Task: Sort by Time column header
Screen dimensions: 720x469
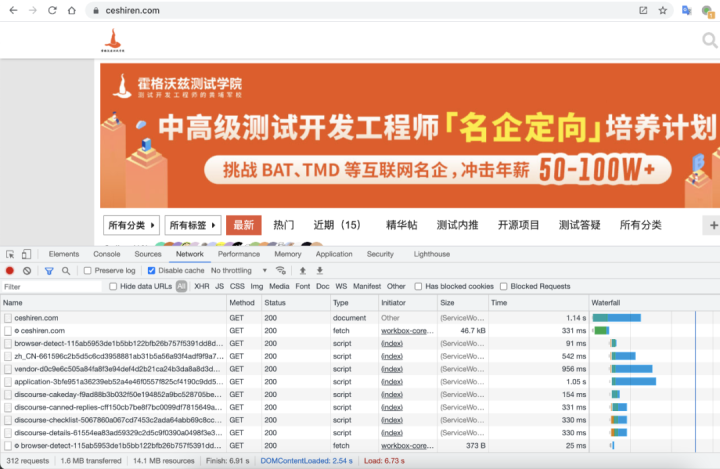Action: point(539,303)
